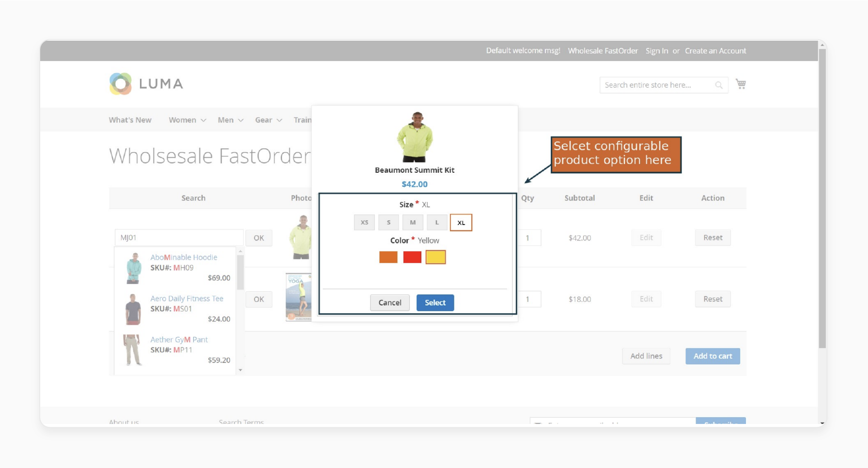
Task: Choose Aero Daily Fitness Tee suggestion
Action: click(x=187, y=299)
